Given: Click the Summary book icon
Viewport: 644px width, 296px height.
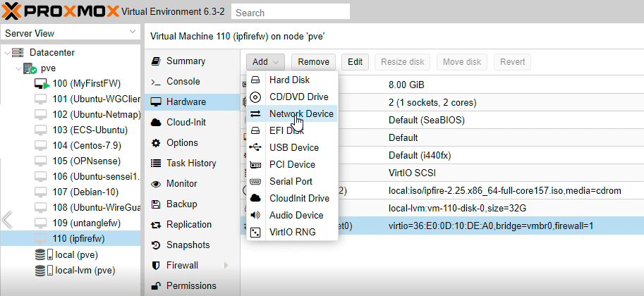Looking at the screenshot, I should (156, 61).
